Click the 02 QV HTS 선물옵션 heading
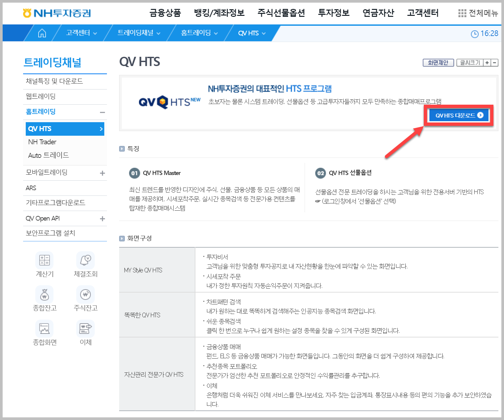Image resolution: width=504 pixels, height=420 pixels. [344, 173]
